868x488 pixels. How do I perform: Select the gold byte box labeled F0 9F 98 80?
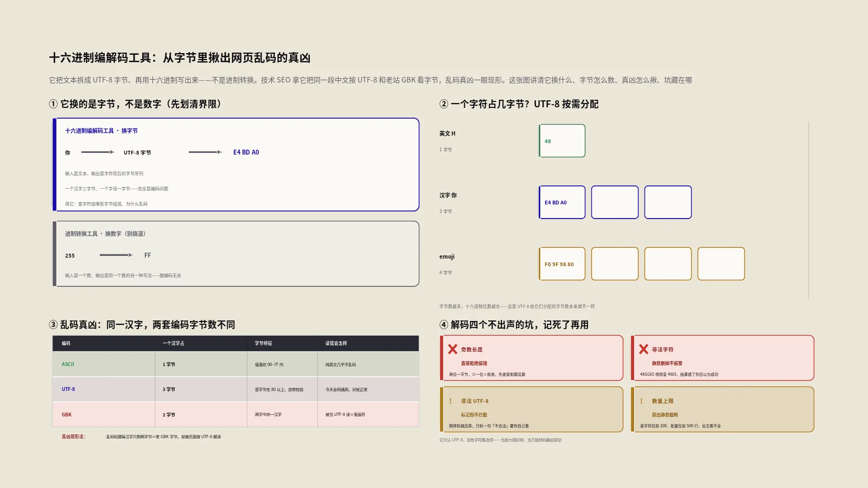coord(562,264)
